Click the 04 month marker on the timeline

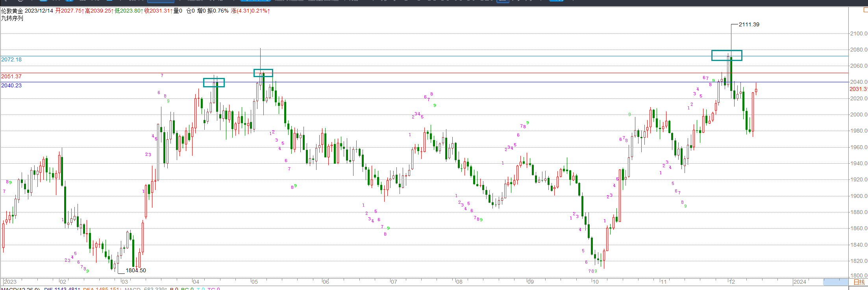pos(196,282)
